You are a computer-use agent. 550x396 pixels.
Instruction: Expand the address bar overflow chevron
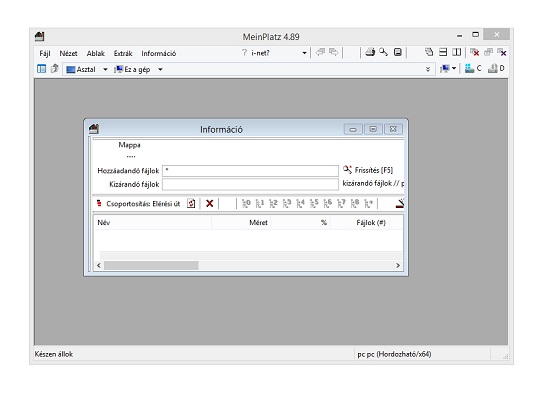point(428,69)
